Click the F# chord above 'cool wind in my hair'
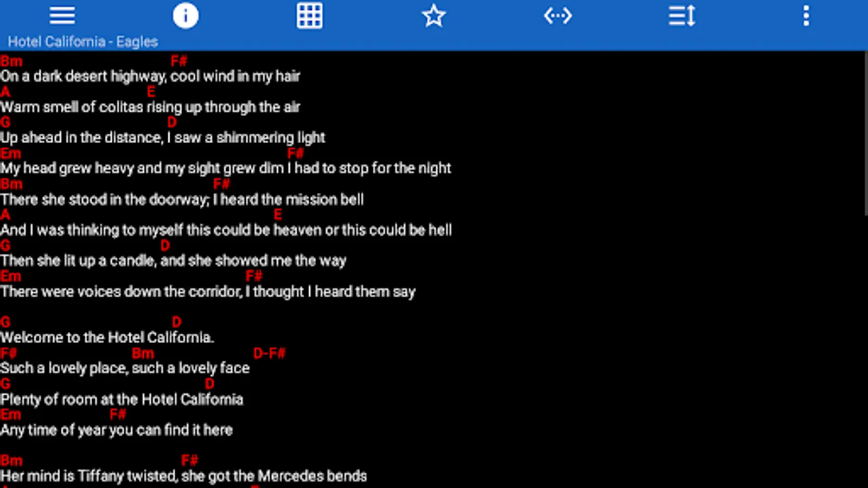The height and width of the screenshot is (488, 868). tap(178, 61)
